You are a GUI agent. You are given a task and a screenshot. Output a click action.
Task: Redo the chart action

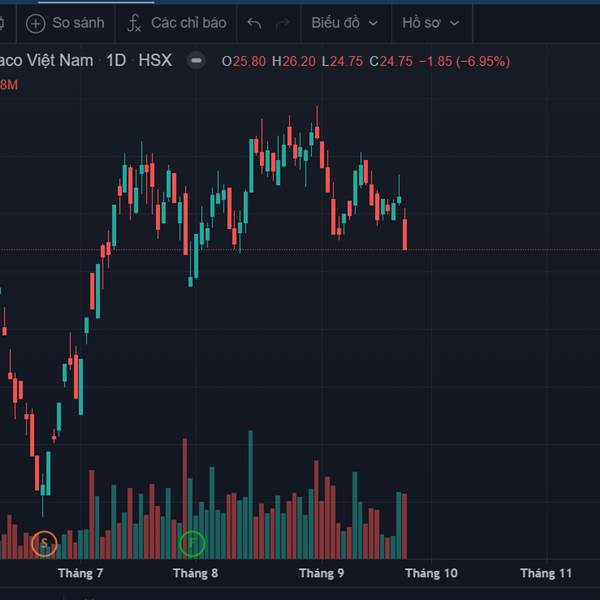tap(282, 24)
